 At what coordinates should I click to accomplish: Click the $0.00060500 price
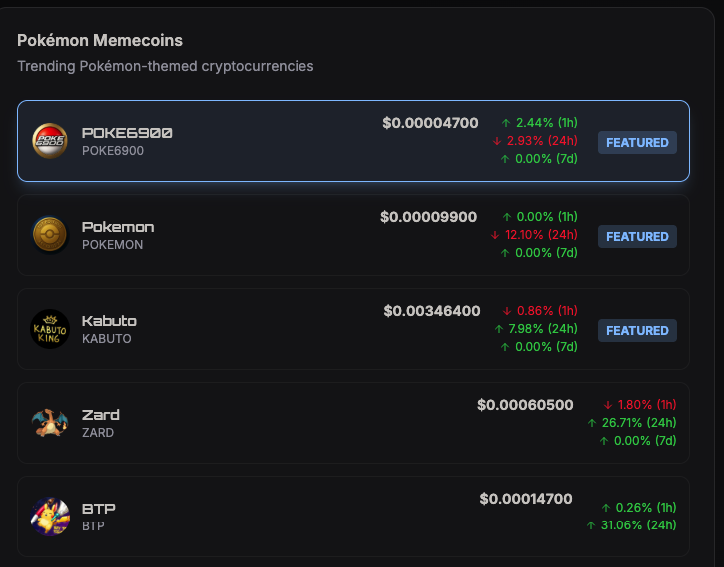click(525, 405)
